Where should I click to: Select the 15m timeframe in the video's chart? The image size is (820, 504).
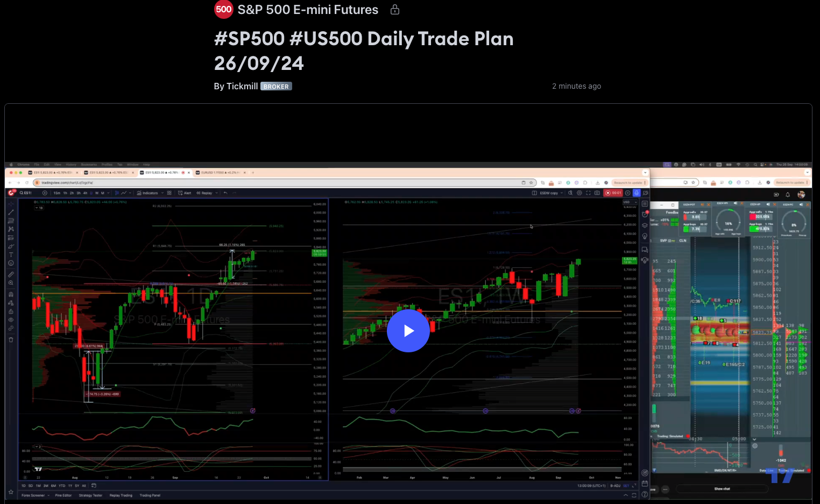56,193
